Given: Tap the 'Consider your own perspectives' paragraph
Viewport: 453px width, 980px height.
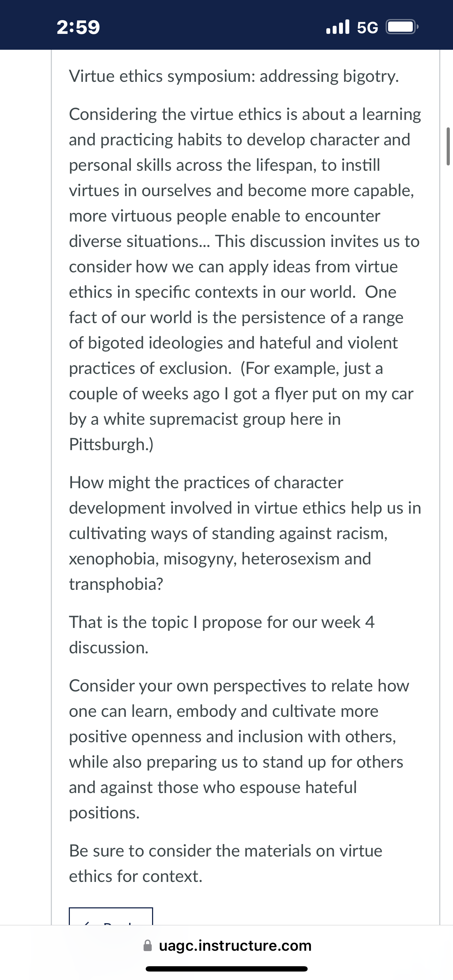Looking at the screenshot, I should pyautogui.click(x=239, y=749).
